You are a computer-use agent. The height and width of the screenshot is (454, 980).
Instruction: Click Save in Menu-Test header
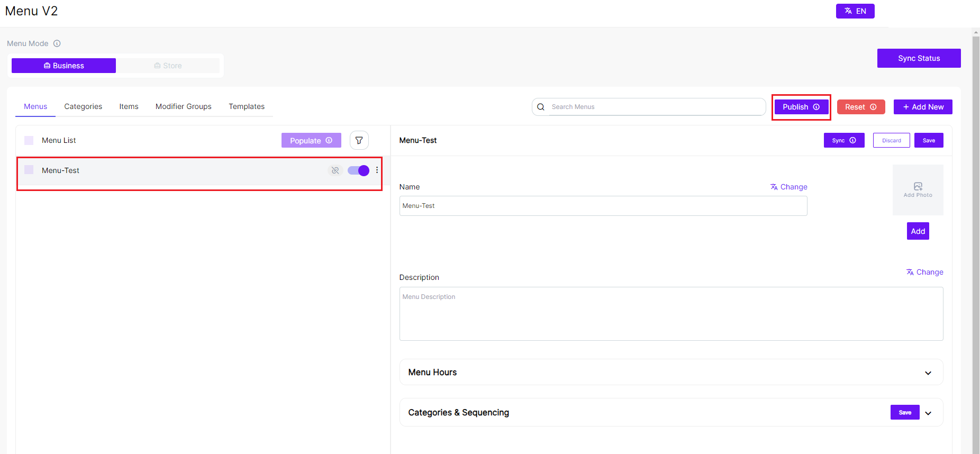tap(929, 140)
